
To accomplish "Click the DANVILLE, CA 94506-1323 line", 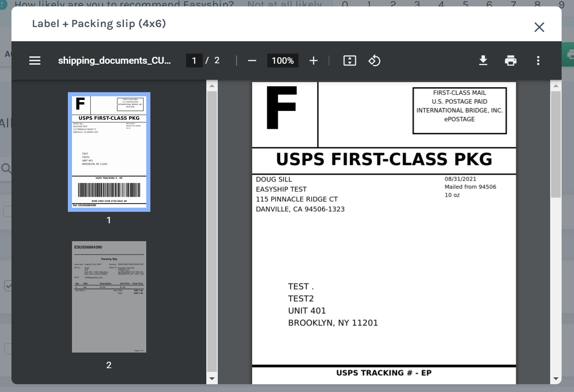I will click(x=300, y=209).
